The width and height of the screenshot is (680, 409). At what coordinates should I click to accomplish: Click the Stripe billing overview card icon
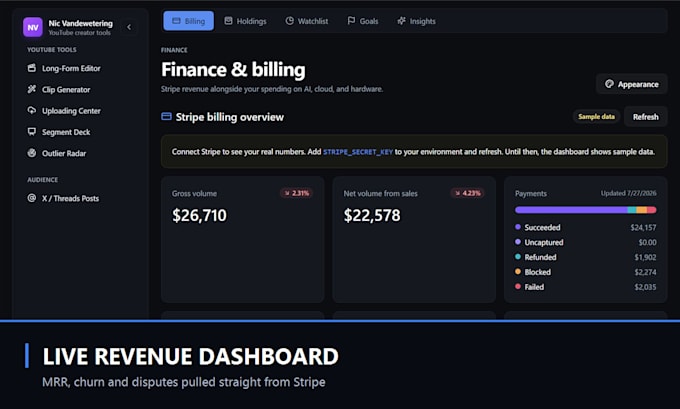pyautogui.click(x=166, y=117)
